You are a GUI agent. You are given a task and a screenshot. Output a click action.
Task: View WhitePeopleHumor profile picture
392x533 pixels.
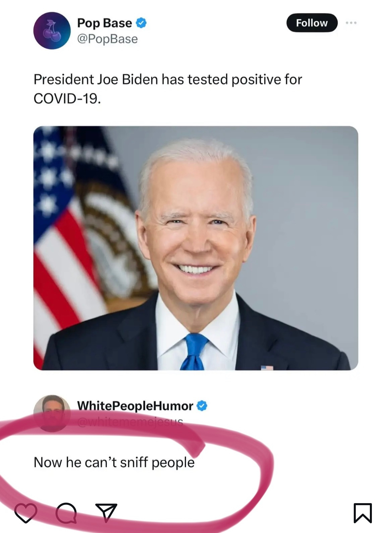(x=52, y=413)
